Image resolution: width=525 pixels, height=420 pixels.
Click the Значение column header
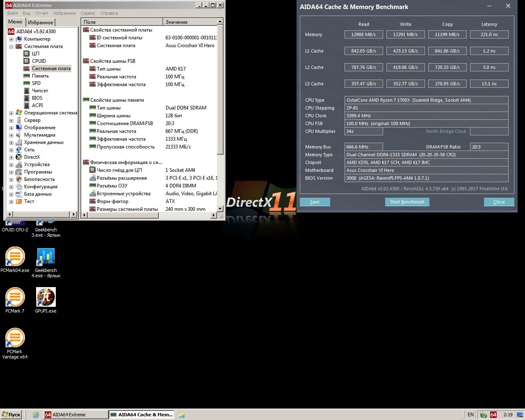190,22
